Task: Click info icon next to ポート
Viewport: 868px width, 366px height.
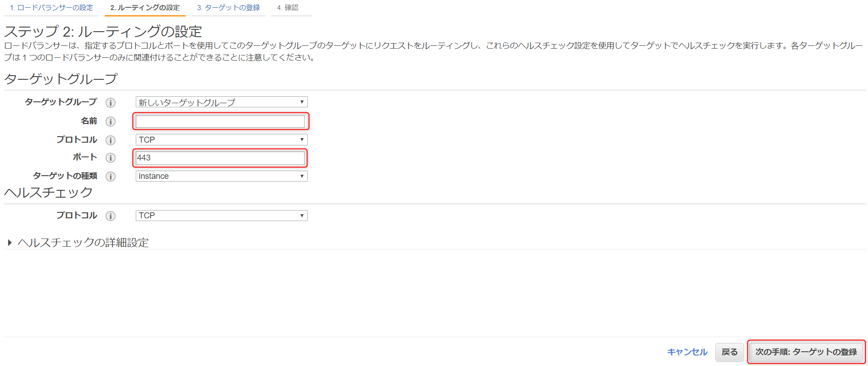Action: coord(111,158)
